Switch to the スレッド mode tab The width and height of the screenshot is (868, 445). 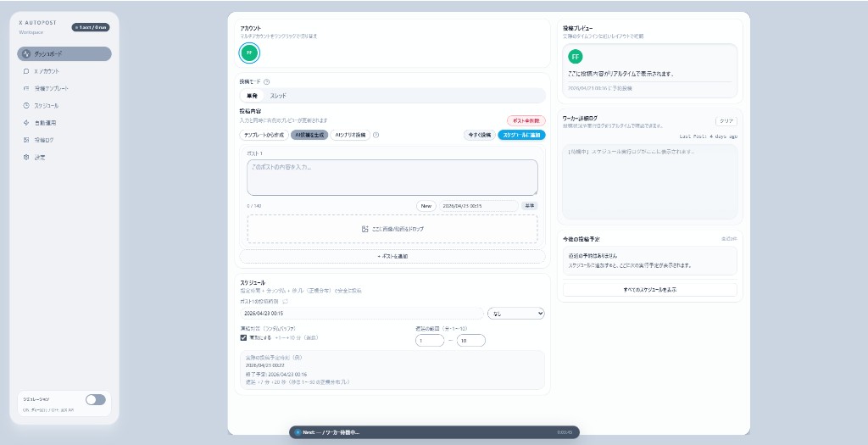(278, 96)
